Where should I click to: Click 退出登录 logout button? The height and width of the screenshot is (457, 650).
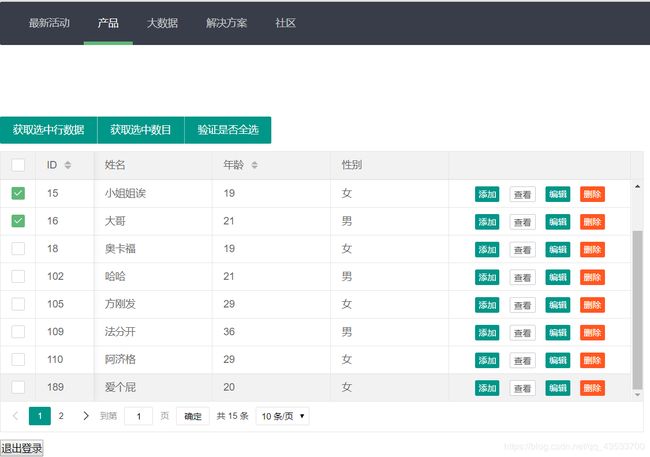tap(22, 448)
